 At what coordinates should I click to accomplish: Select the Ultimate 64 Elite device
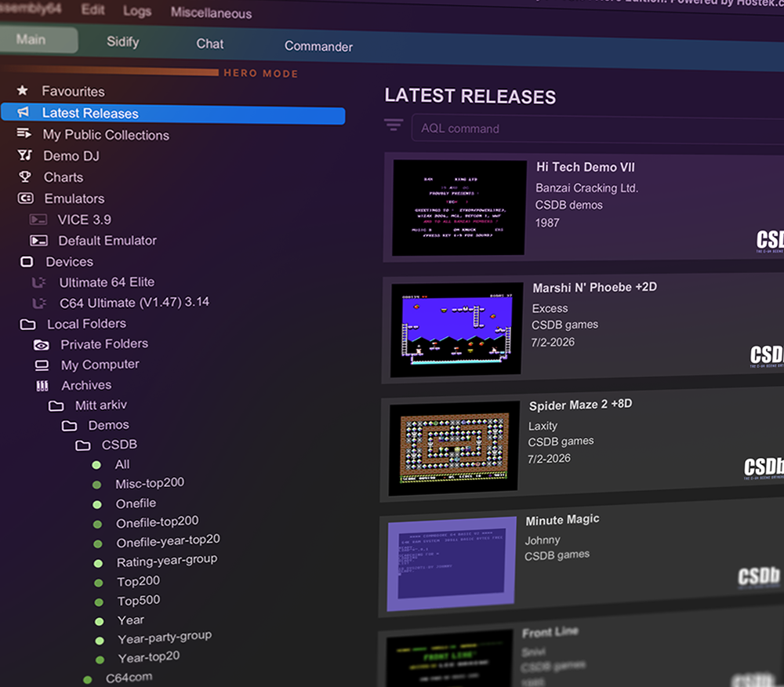tap(107, 282)
